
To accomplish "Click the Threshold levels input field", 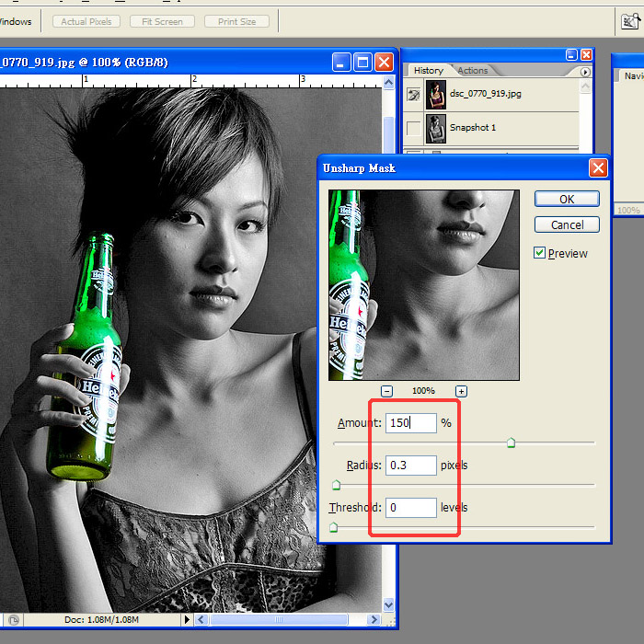I will pos(410,507).
